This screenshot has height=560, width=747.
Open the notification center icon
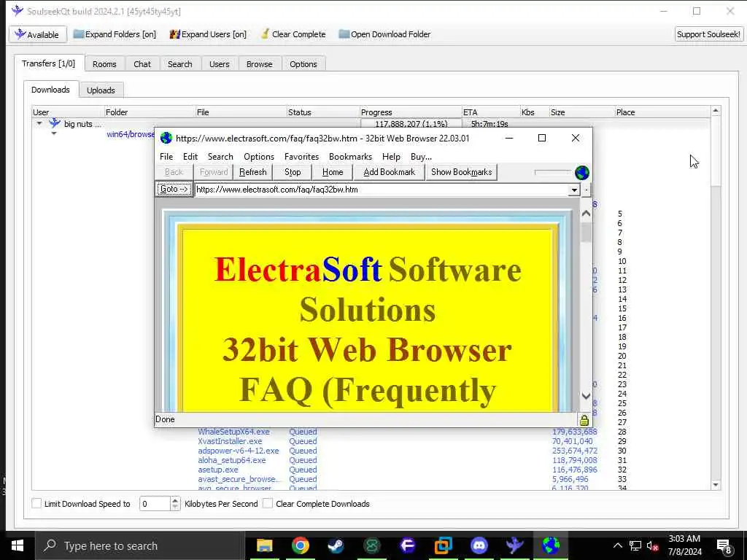(724, 546)
